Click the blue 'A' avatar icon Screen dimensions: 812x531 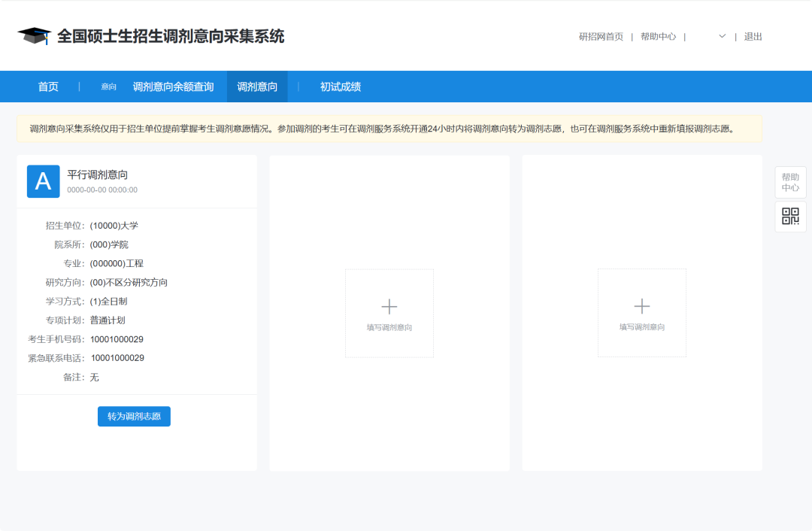[x=43, y=181]
